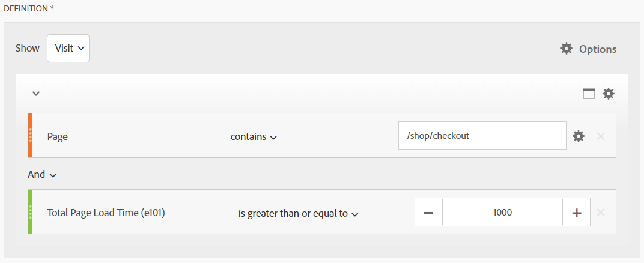Grab the green metric rule drag handle
The height and width of the screenshot is (263, 644).
[31, 212]
